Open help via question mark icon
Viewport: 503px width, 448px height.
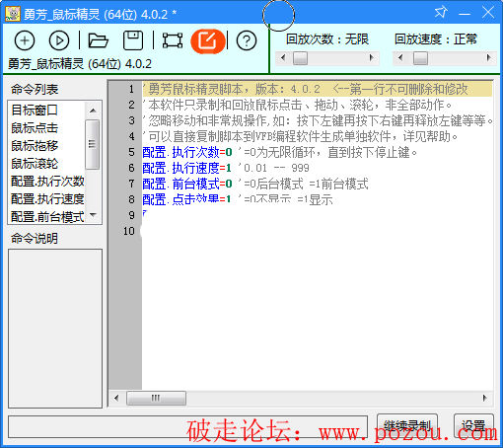tap(247, 40)
